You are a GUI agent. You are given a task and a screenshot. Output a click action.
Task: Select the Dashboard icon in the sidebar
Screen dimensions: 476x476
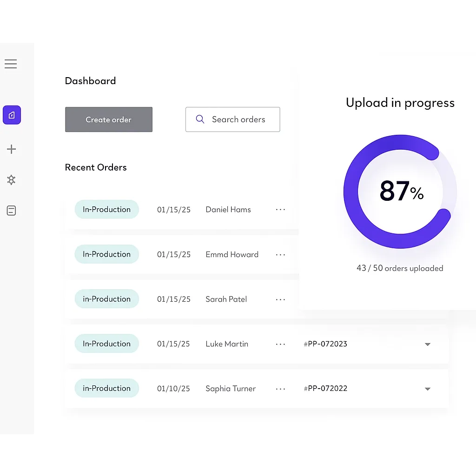pos(12,115)
